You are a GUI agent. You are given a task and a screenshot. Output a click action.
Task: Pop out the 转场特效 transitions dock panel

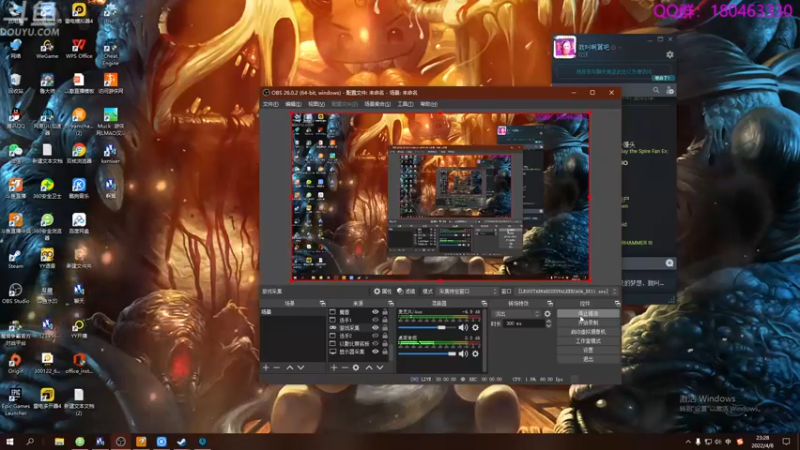(x=549, y=303)
